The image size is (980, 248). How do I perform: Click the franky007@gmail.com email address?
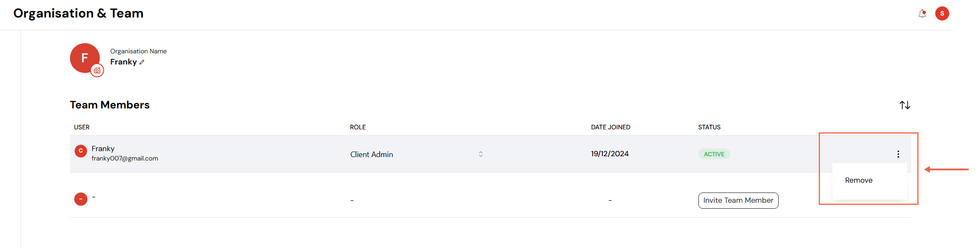[125, 158]
